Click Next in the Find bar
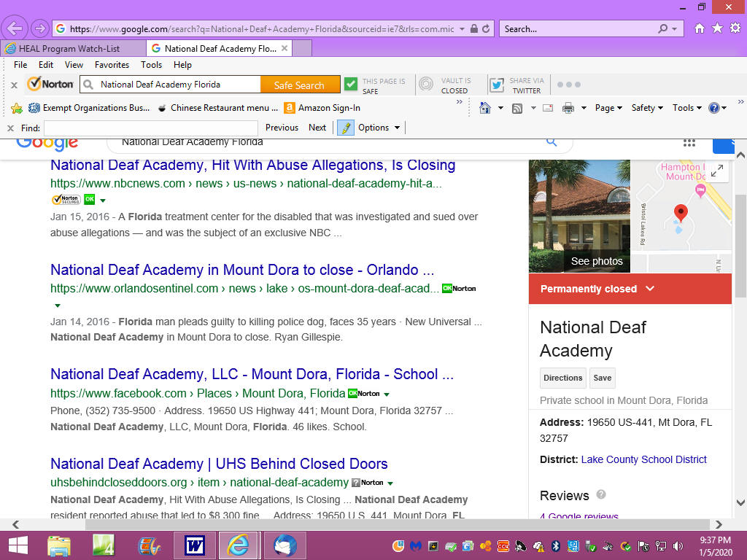Image resolution: width=747 pixels, height=560 pixels. pos(317,128)
